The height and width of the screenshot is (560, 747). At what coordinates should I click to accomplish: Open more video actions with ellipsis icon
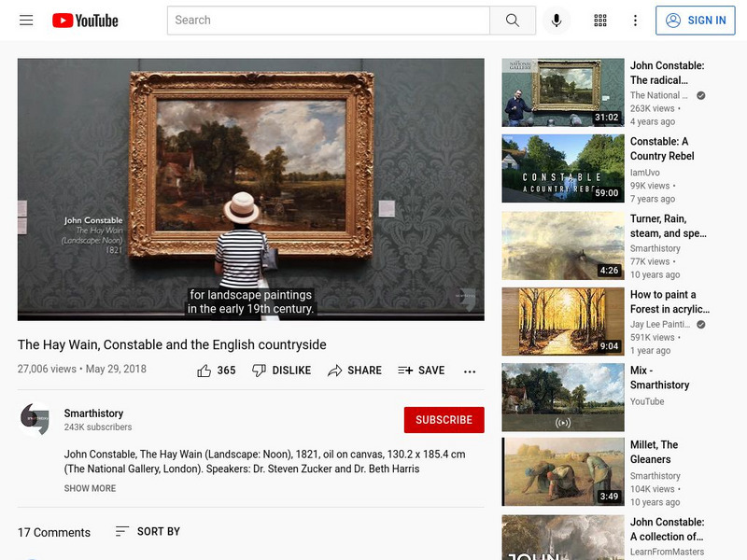tap(470, 371)
